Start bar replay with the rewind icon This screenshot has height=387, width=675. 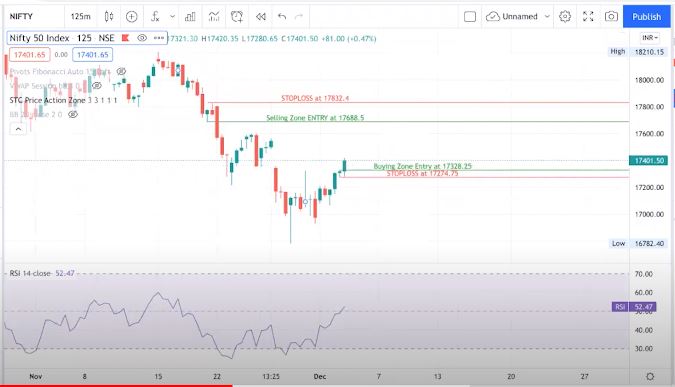click(260, 17)
